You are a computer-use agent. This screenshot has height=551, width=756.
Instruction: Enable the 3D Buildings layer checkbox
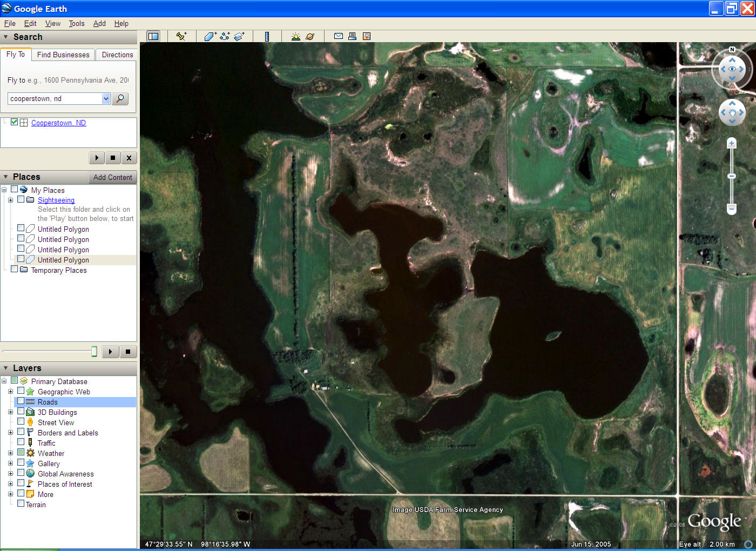[x=21, y=412]
